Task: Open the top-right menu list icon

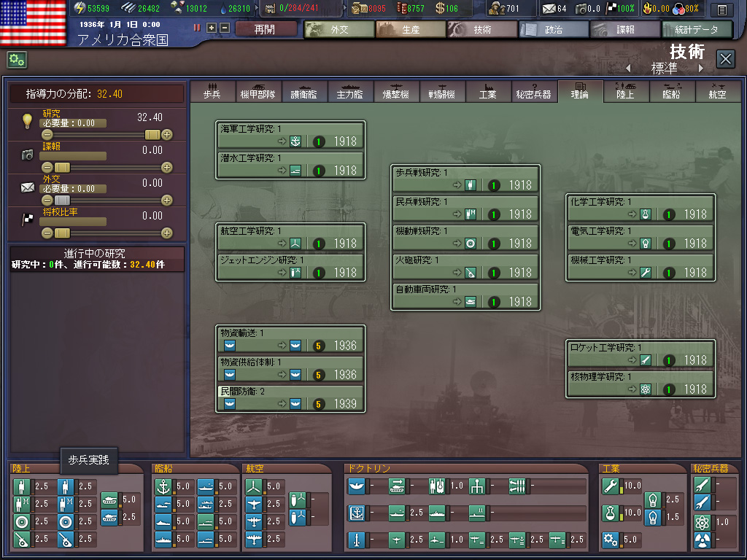Action: point(721,9)
